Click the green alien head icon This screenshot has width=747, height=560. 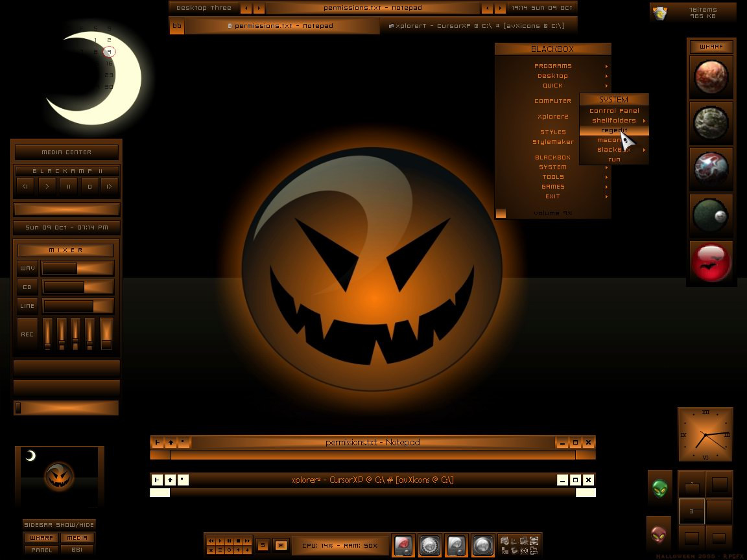tap(660, 488)
